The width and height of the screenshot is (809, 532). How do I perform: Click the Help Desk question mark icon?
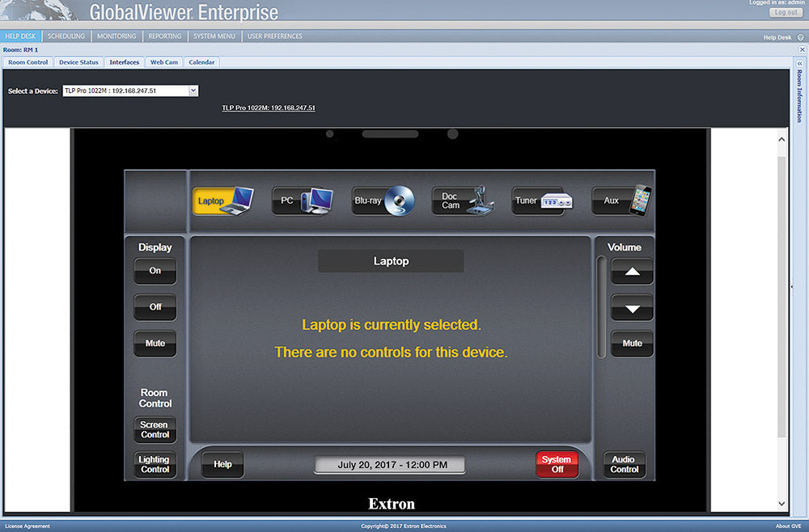801,37
